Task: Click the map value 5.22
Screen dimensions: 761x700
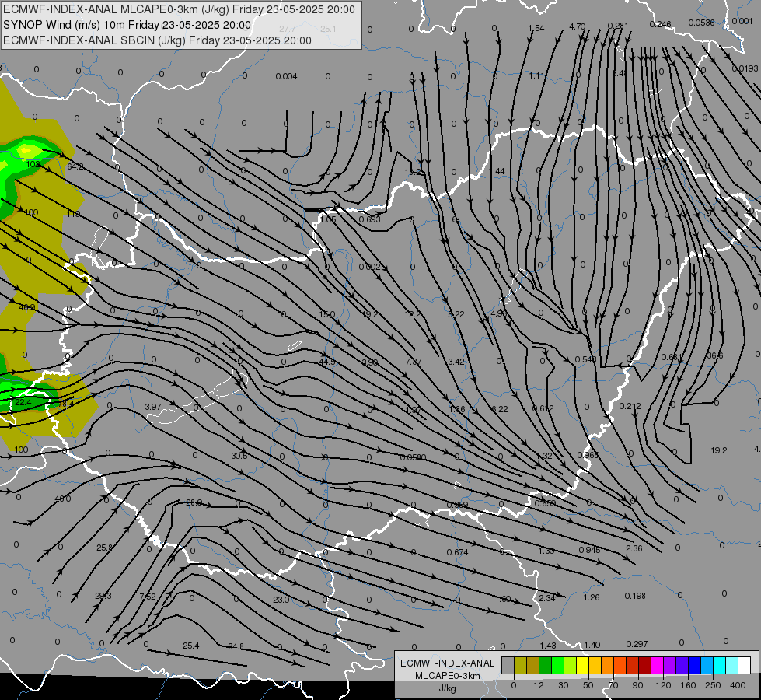Action: click(456, 314)
